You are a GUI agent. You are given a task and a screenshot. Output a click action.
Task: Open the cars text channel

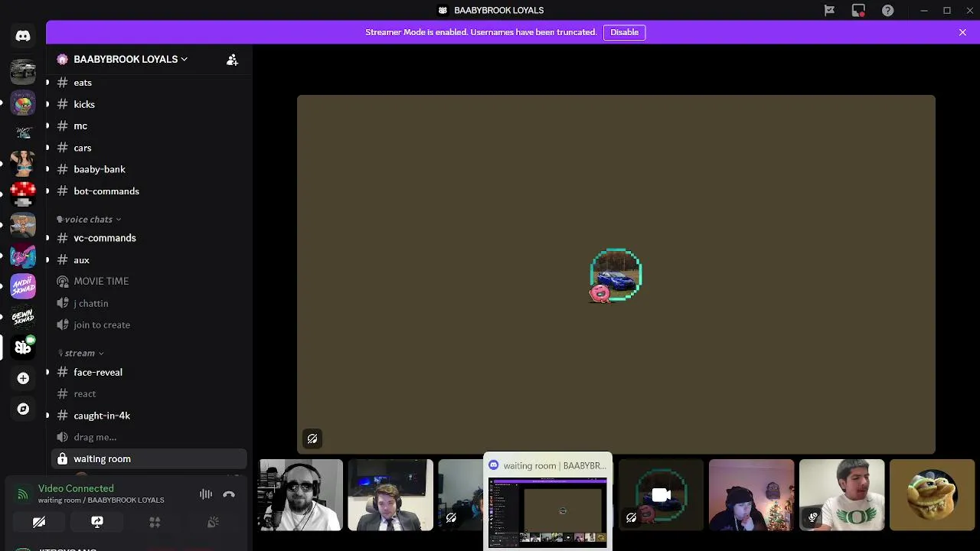(149, 148)
